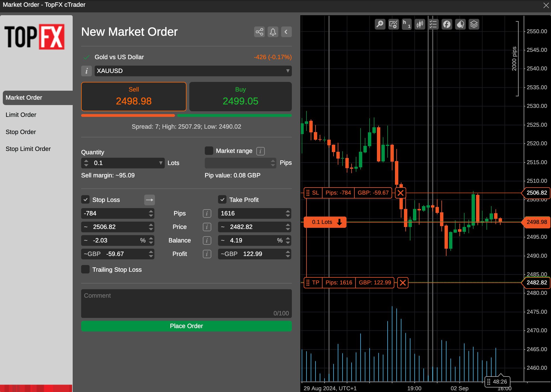Click the green Place Order button

tap(186, 326)
